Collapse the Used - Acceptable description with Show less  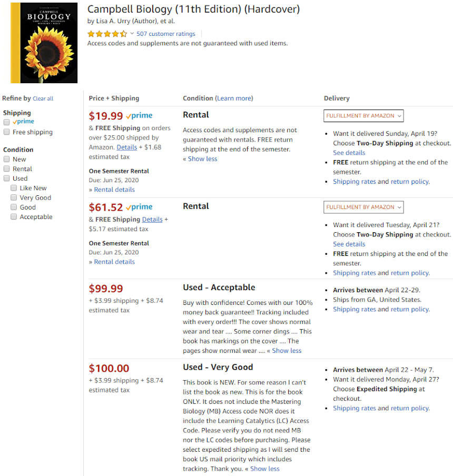click(287, 351)
